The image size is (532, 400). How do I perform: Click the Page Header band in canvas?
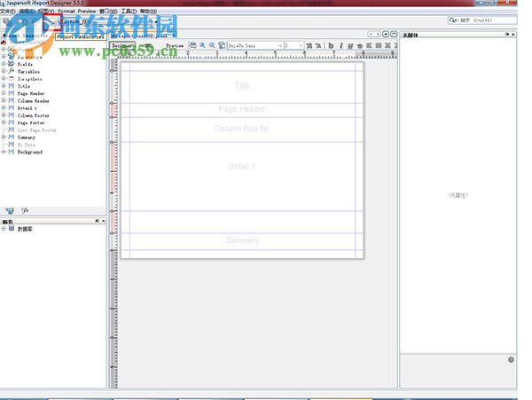tap(242, 109)
